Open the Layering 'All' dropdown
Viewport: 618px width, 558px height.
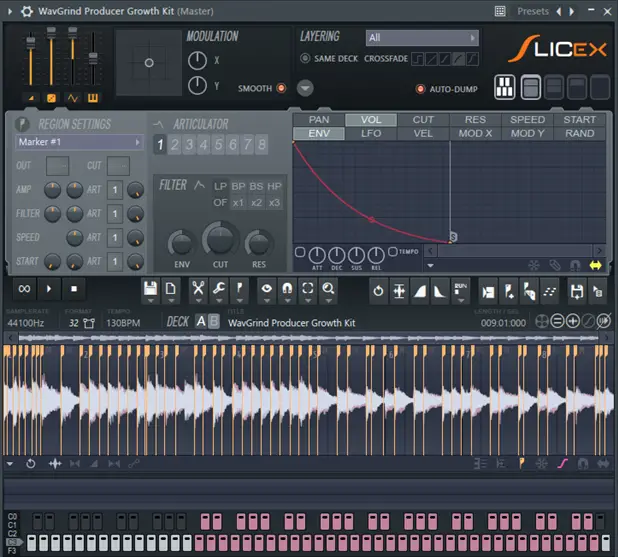click(422, 37)
